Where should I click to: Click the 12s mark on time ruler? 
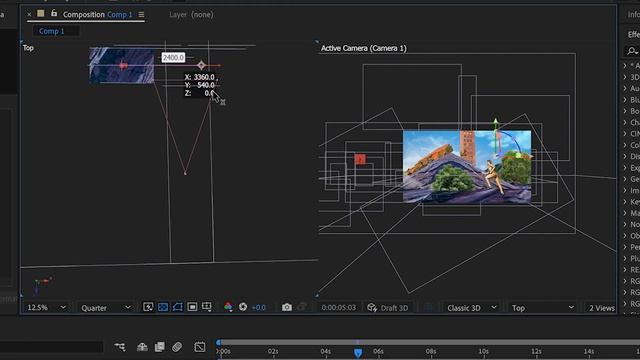(536, 351)
